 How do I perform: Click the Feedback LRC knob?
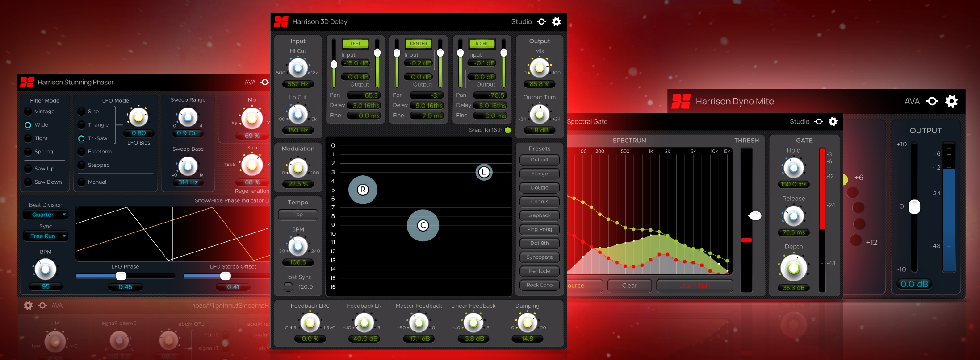click(310, 323)
